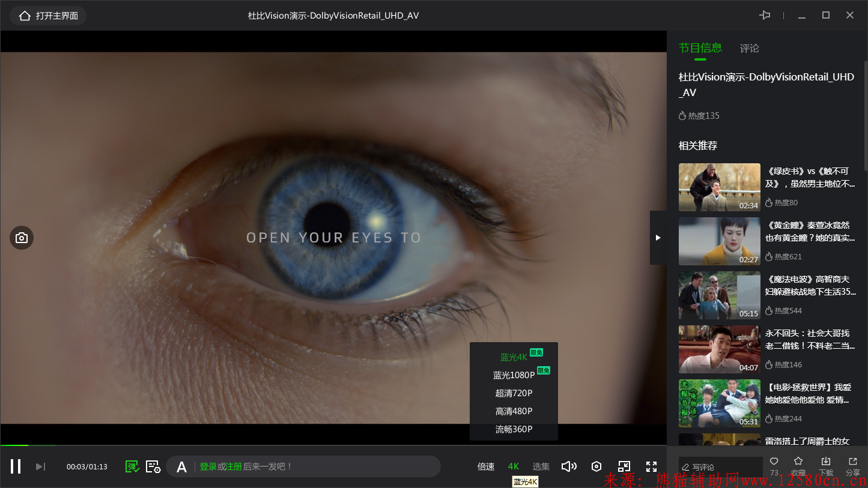Open danmaku settings icon
868x488 pixels.
153,466
